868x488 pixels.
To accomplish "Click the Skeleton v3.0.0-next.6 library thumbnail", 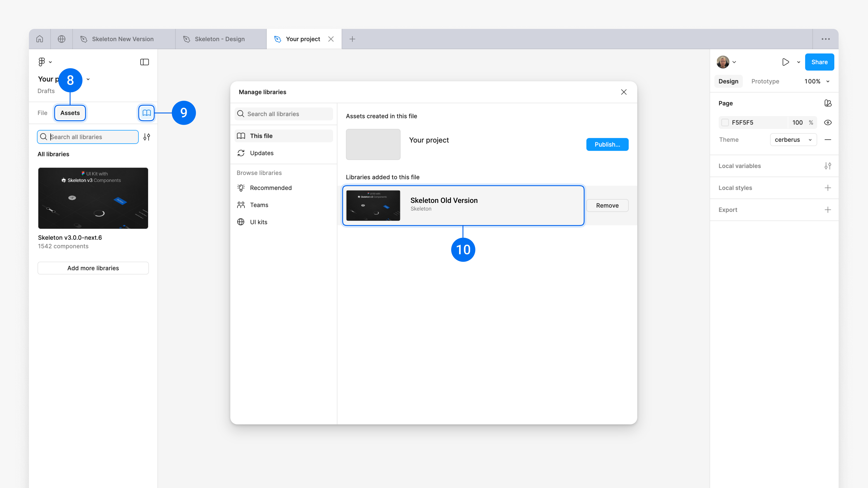I will coord(93,198).
